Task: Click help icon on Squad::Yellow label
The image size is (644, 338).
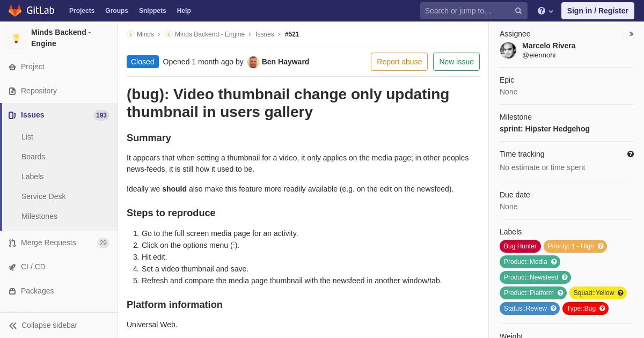Action: [620, 293]
